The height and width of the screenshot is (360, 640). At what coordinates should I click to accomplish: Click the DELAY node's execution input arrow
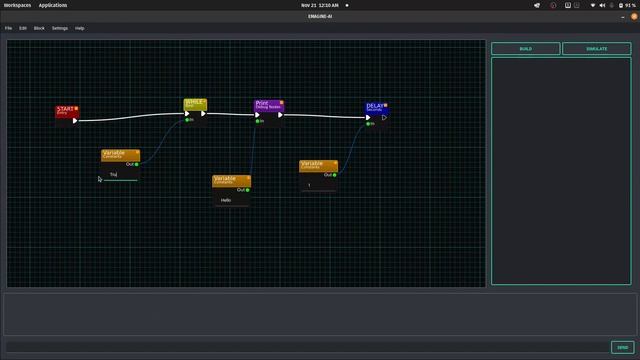[368, 118]
